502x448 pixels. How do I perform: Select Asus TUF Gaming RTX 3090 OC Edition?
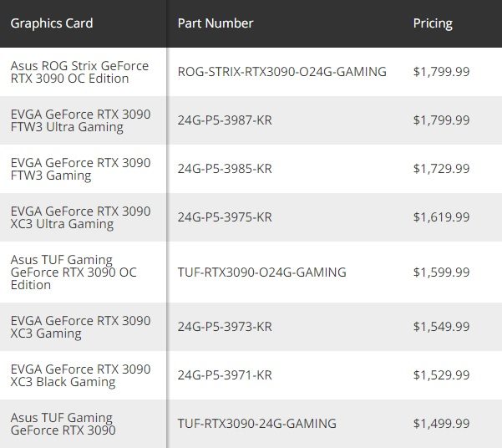point(74,272)
